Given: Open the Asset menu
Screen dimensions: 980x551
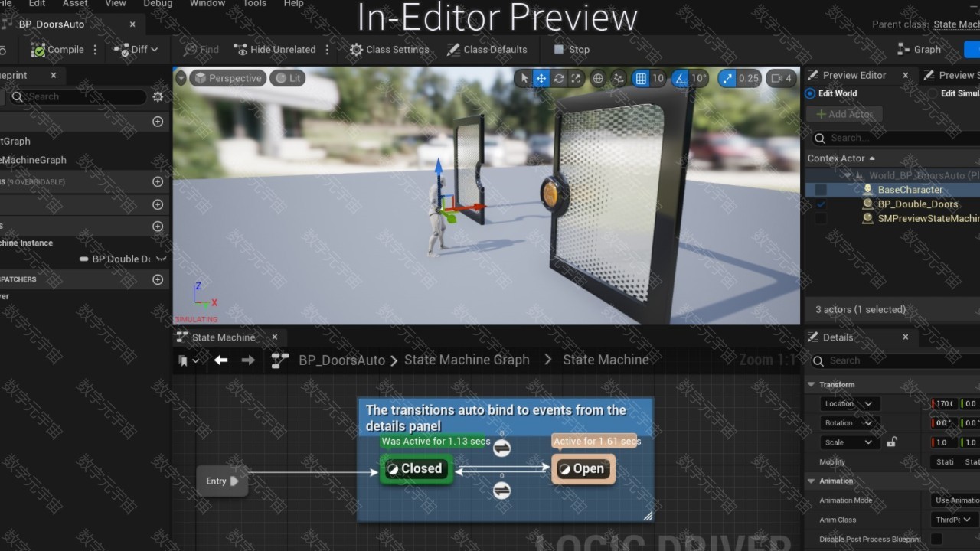Looking at the screenshot, I should tap(75, 4).
